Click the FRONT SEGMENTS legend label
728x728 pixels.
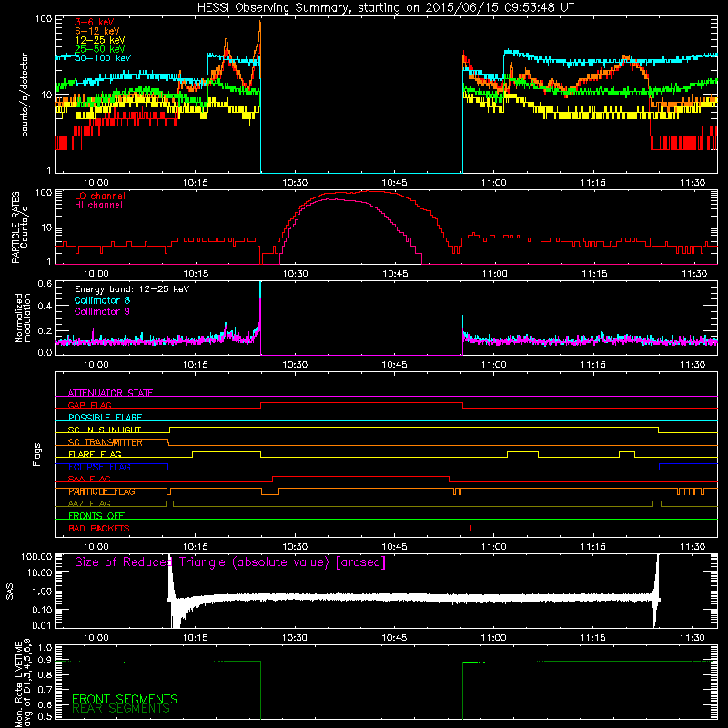coord(125,699)
